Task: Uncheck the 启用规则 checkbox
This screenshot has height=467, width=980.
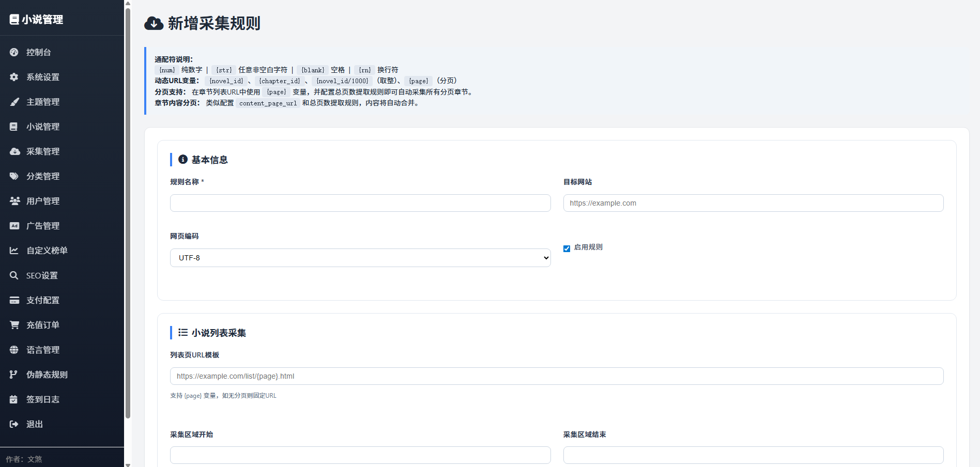Action: coord(566,248)
